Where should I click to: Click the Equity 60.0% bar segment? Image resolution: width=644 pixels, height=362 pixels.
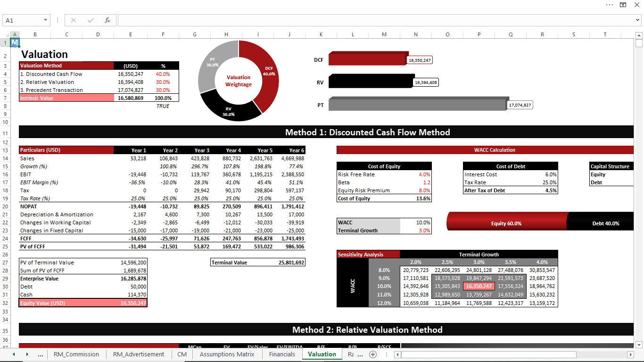click(506, 223)
